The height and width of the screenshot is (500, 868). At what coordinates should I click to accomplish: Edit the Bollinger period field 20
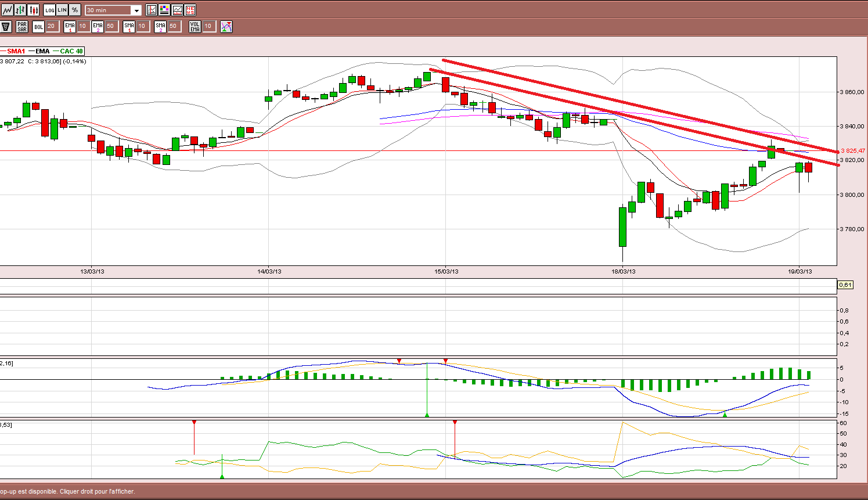pyautogui.click(x=52, y=27)
